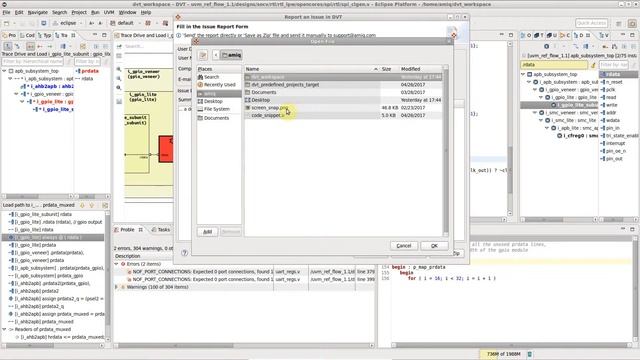Click the back arrow beside amiq path button

click(x=216, y=55)
